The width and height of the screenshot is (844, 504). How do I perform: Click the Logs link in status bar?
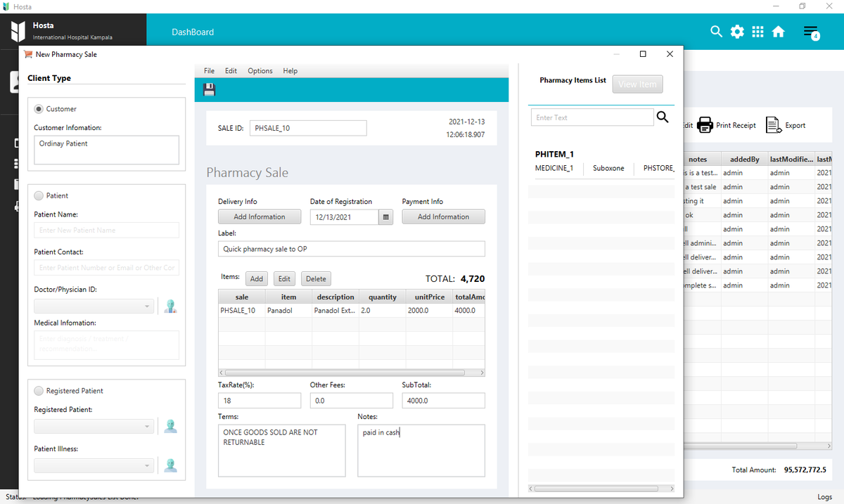tap(825, 497)
